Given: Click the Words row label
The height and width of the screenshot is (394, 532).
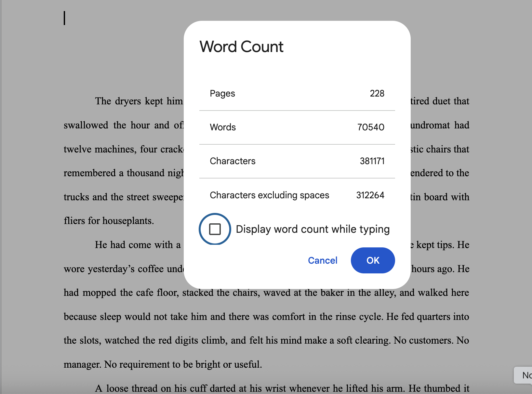Looking at the screenshot, I should [x=223, y=127].
